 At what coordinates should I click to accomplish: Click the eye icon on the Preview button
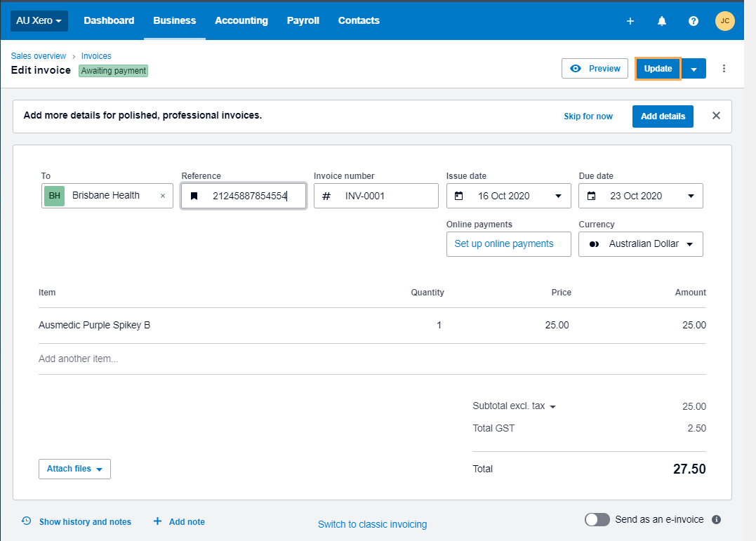(576, 68)
